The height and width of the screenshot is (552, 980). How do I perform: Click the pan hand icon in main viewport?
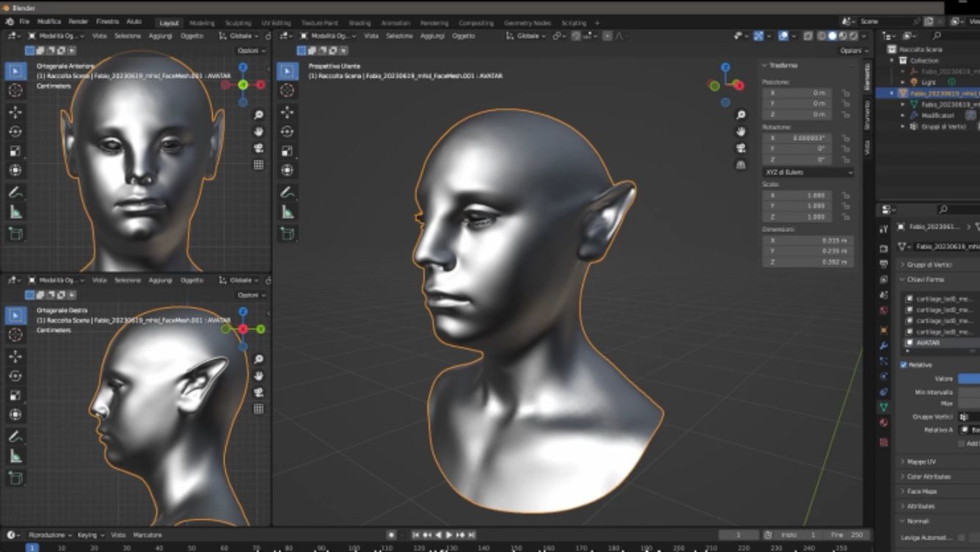coord(741,131)
